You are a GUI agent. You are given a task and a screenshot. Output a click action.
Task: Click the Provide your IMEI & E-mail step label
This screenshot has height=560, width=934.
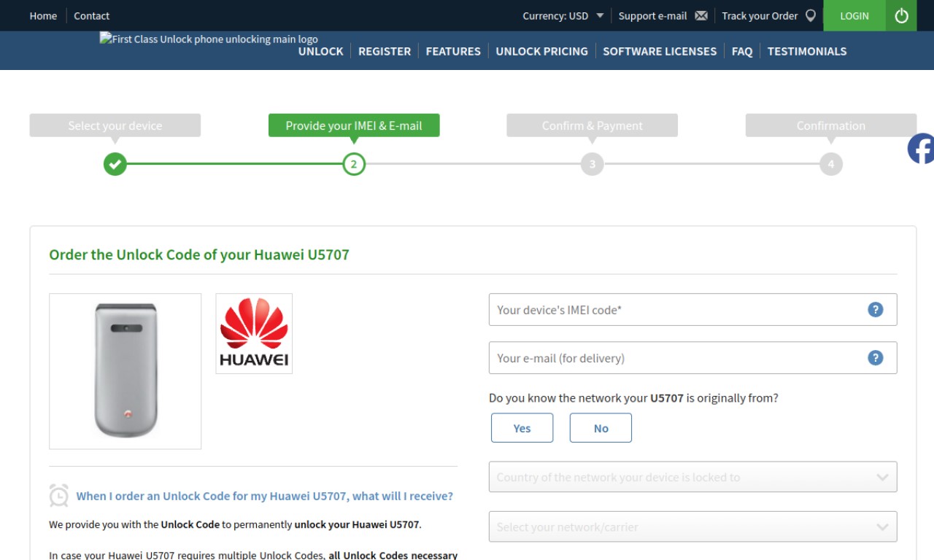click(x=354, y=125)
